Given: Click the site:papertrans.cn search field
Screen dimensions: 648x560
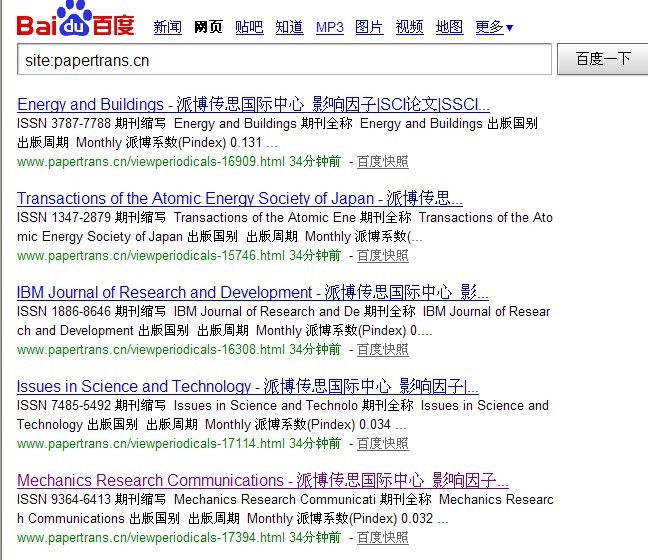Looking at the screenshot, I should [x=284, y=60].
